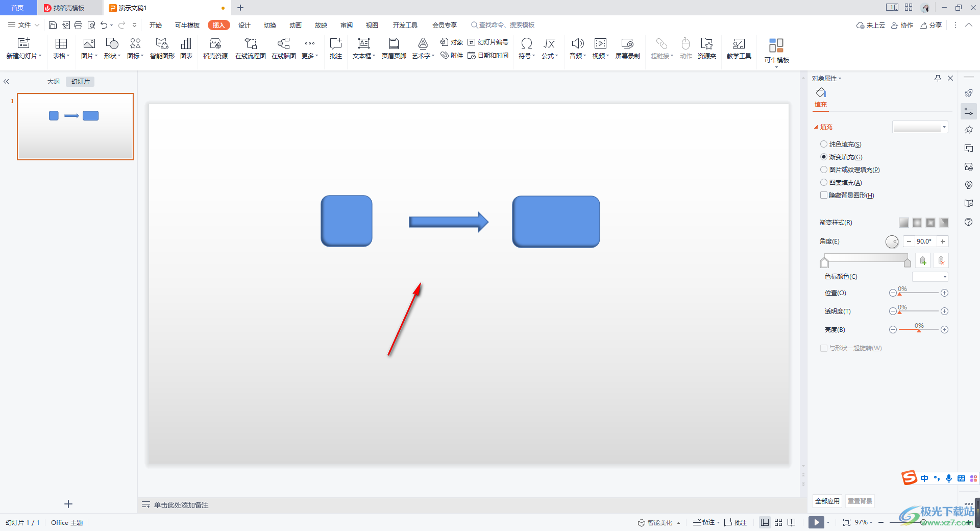Click the Collaborate button

pyautogui.click(x=902, y=25)
